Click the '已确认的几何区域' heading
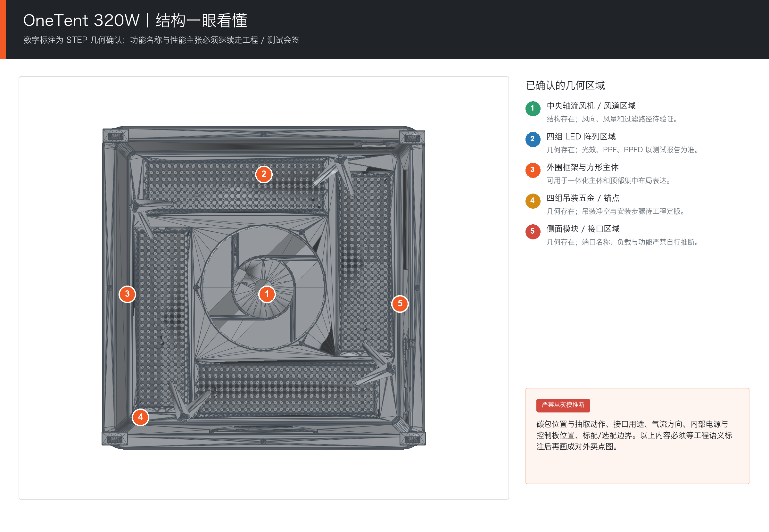Viewport: 769px width, 532px height. tap(565, 85)
